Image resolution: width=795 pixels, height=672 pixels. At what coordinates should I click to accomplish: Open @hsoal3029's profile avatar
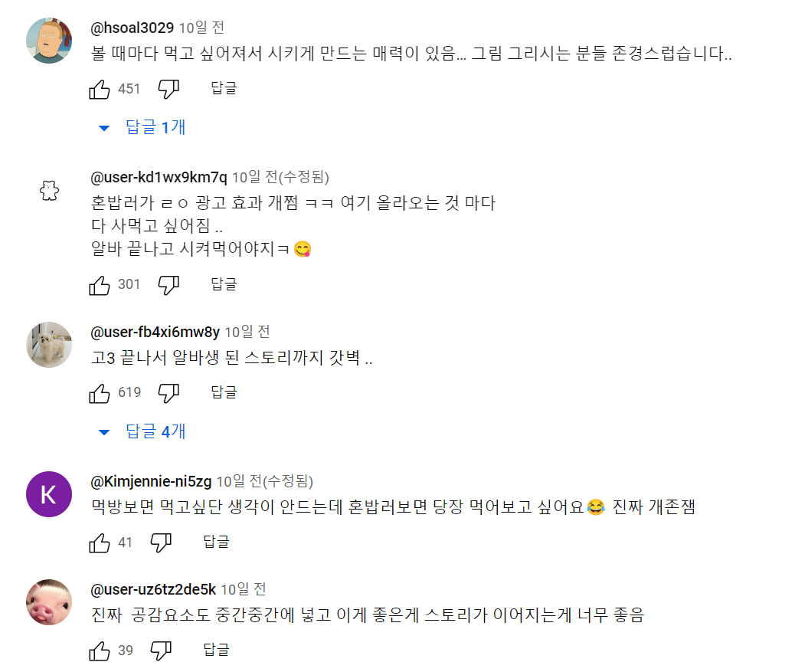(x=49, y=40)
